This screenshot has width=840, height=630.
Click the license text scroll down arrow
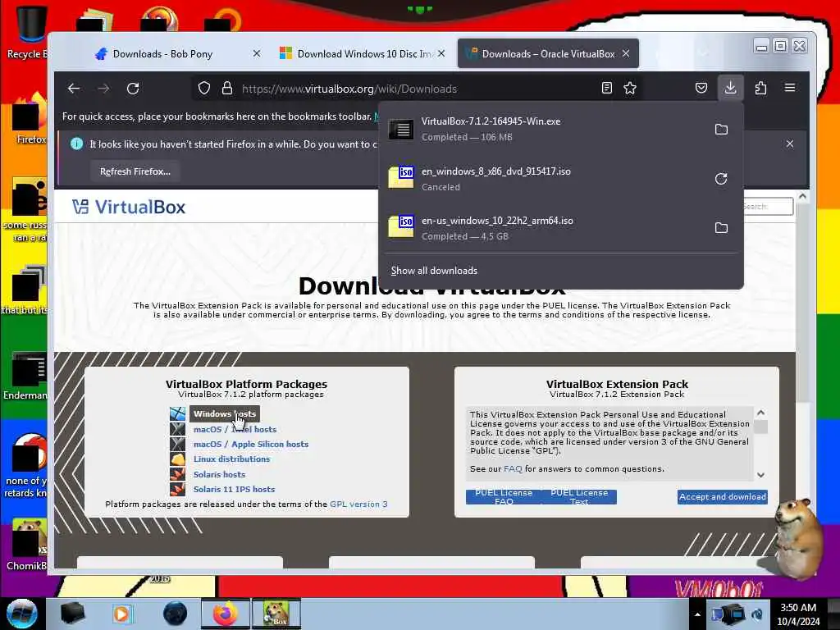tap(760, 475)
